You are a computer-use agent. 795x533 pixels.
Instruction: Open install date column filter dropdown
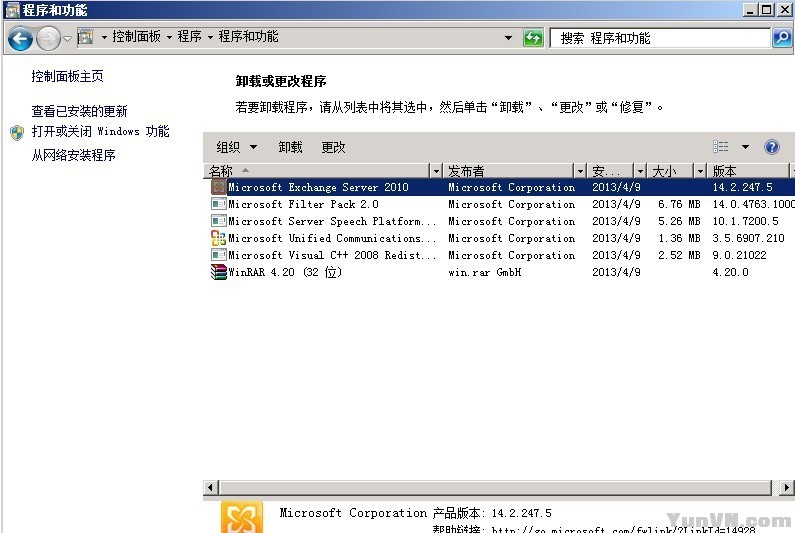[x=640, y=171]
